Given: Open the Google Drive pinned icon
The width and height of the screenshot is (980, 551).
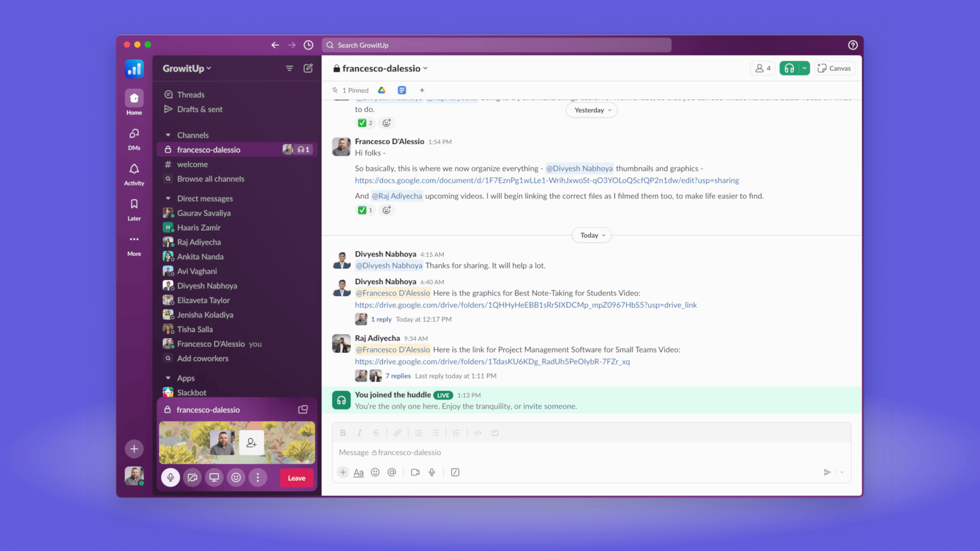Looking at the screenshot, I should [x=381, y=90].
